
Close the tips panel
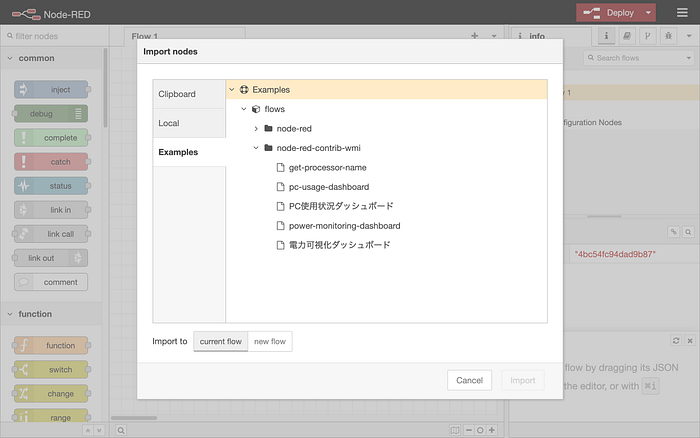(x=690, y=341)
